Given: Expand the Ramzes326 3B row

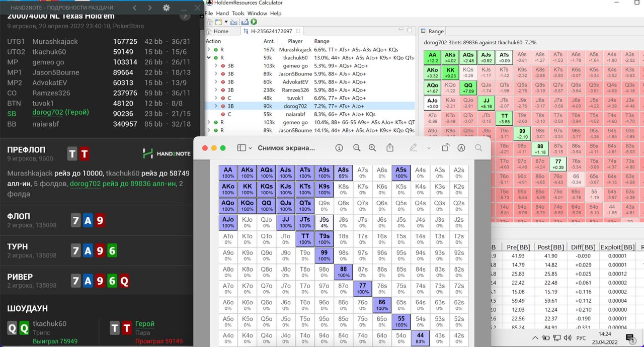Looking at the screenshot, I should coord(217,90).
